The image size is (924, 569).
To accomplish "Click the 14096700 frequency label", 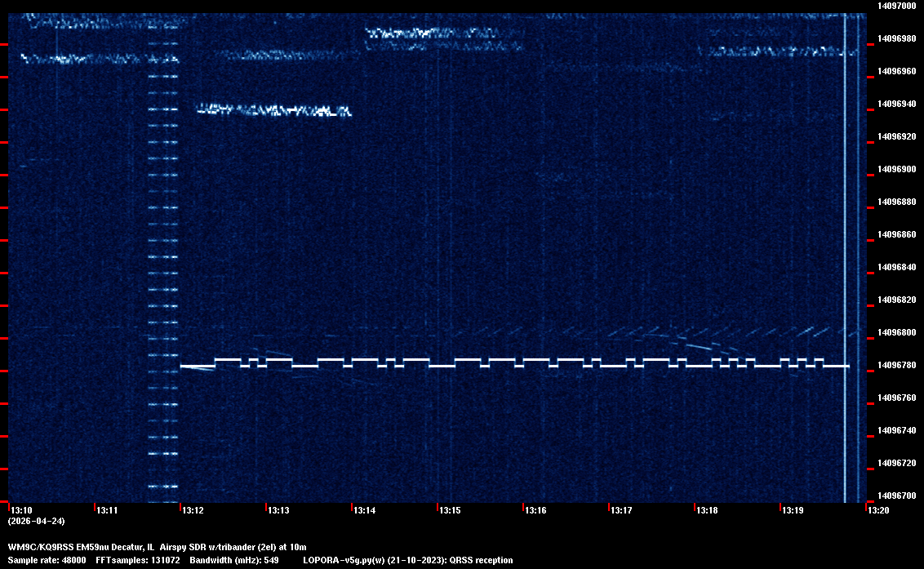I will tap(895, 496).
